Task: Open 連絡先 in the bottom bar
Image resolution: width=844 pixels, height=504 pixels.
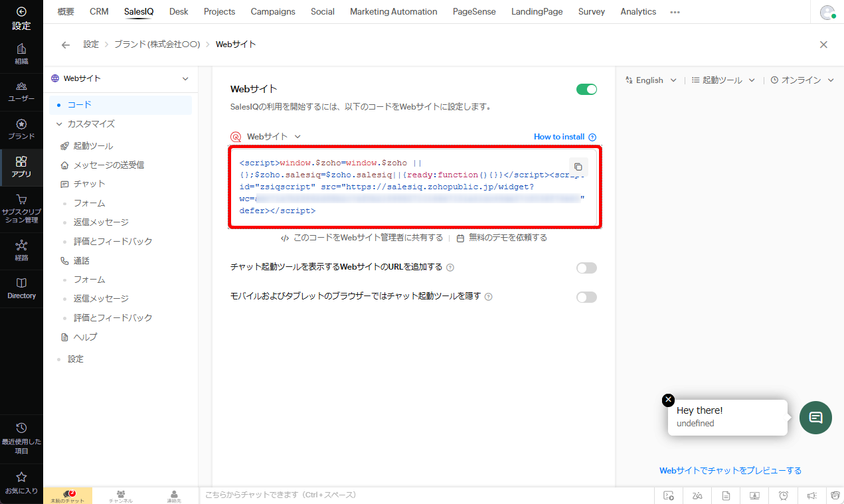Action: pos(174,496)
